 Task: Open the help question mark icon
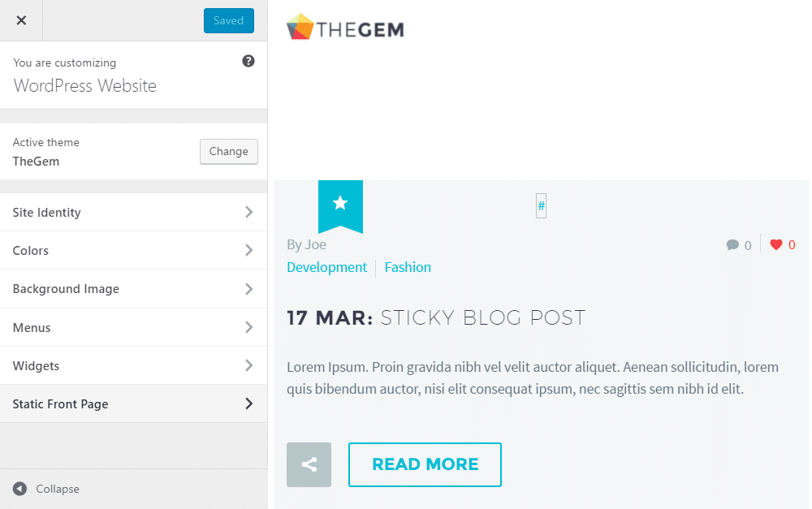pyautogui.click(x=248, y=61)
